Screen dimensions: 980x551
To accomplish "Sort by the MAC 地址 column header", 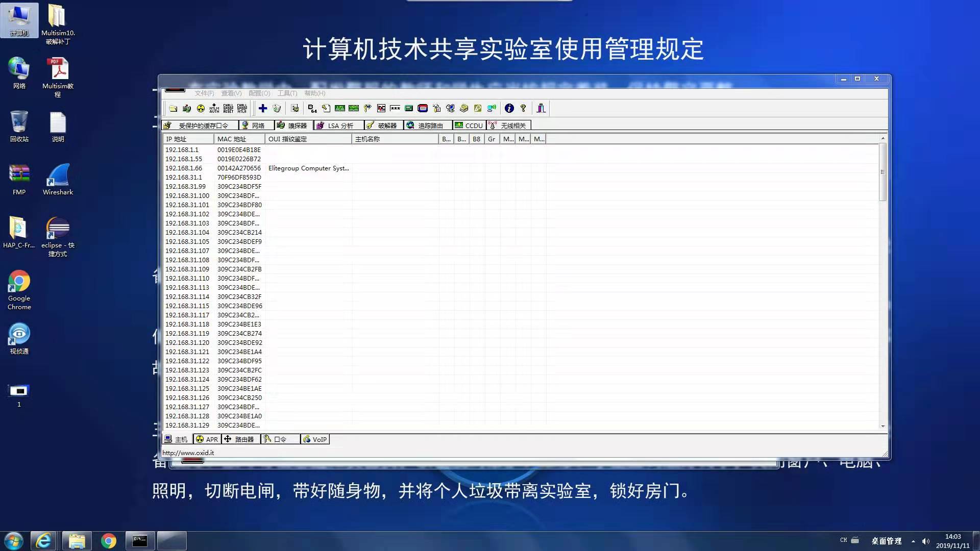I will pyautogui.click(x=238, y=139).
